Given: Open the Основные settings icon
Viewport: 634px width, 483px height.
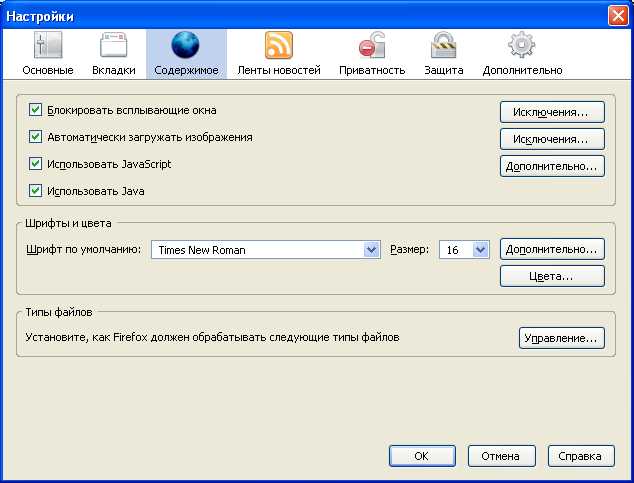Looking at the screenshot, I should 48,46.
